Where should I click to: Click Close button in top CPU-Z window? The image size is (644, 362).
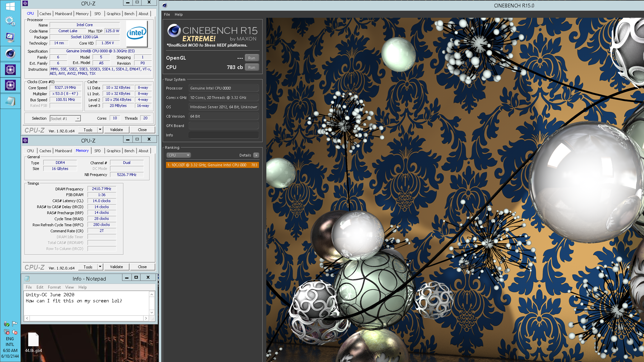[142, 130]
